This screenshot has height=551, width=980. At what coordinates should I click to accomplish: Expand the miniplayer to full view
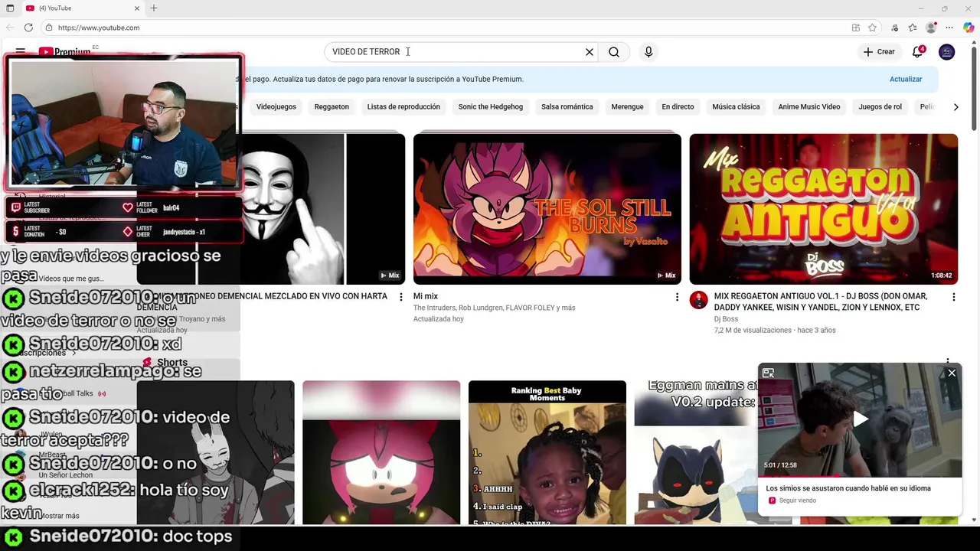[x=768, y=373]
